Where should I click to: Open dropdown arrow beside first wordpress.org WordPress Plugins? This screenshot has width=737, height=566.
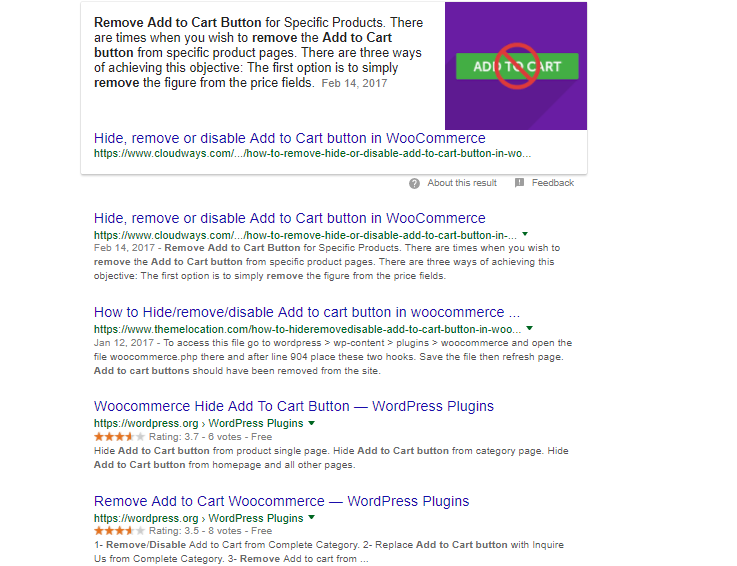(x=311, y=423)
